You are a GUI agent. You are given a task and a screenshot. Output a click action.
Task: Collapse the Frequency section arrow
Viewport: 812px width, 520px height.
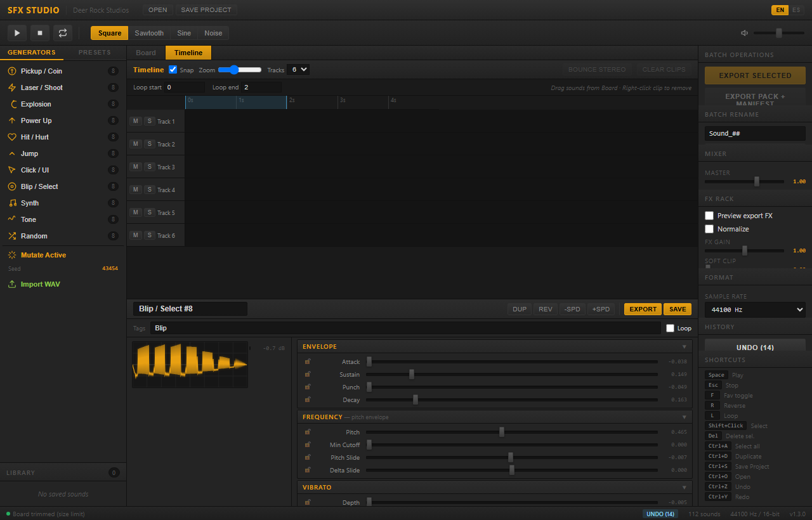click(x=684, y=417)
